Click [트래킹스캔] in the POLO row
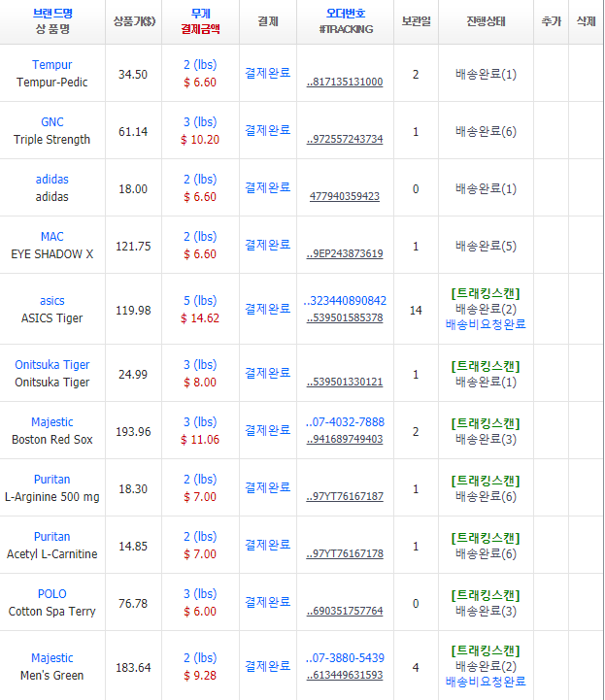This screenshot has width=605, height=700. [486, 595]
